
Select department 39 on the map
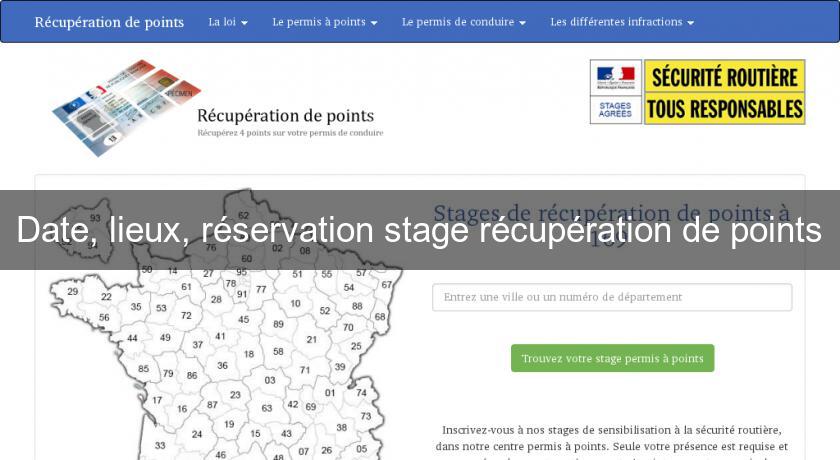point(340,367)
